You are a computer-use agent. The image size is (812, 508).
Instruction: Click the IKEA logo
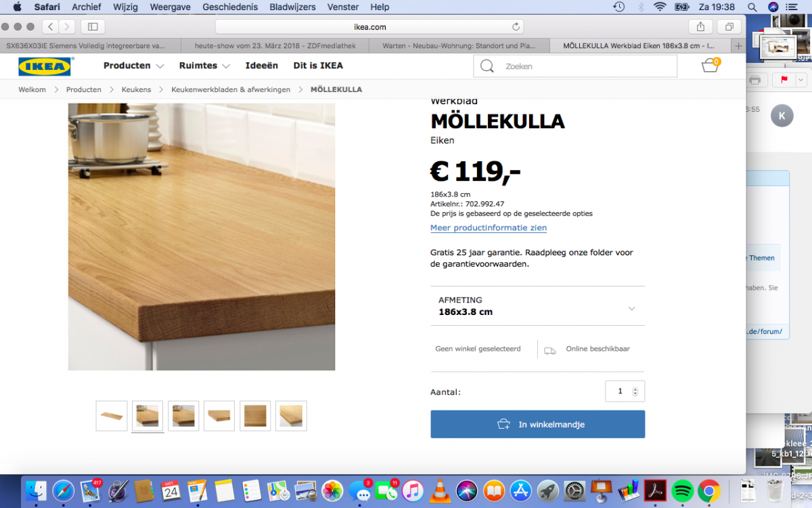coord(45,66)
